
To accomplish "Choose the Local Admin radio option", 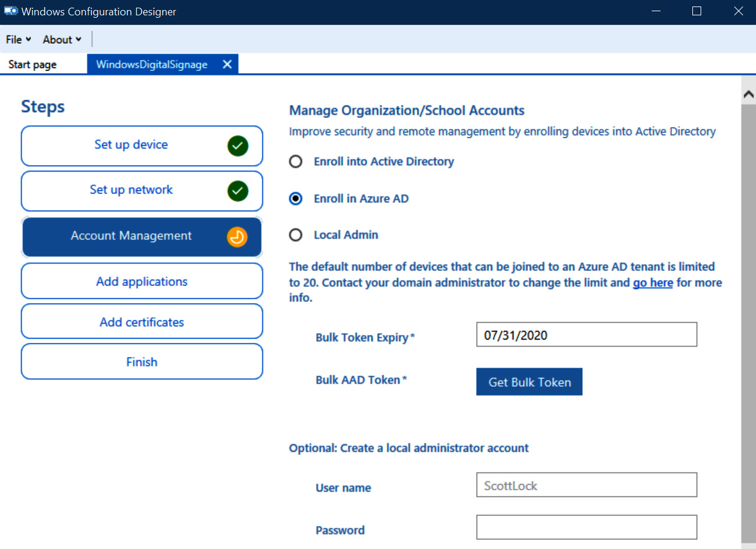I will pos(296,235).
